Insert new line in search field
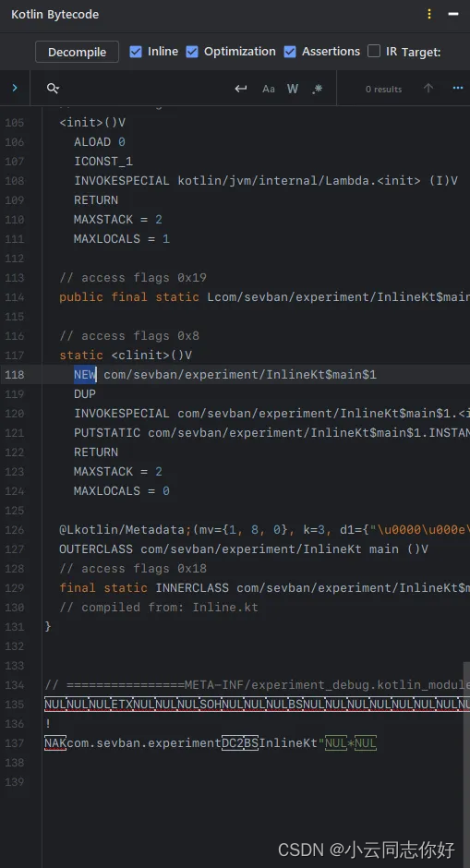This screenshot has height=868, width=470. (x=241, y=89)
